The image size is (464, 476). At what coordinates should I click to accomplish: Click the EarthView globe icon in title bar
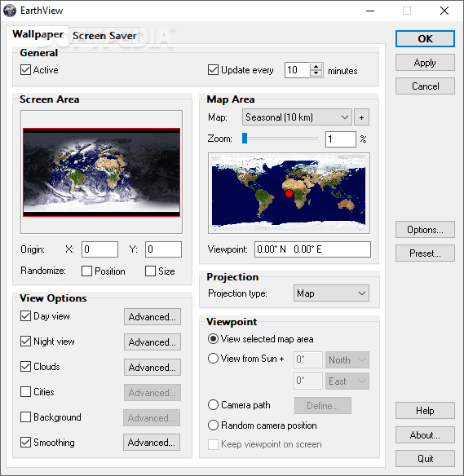click(10, 11)
